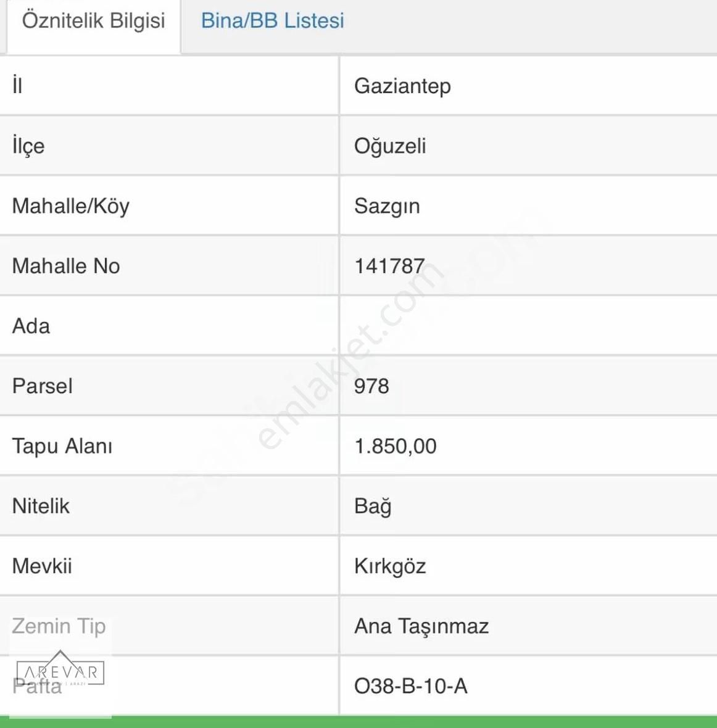717x728 pixels.
Task: Click the Mahalle/Köy row label
Action: click(71, 206)
